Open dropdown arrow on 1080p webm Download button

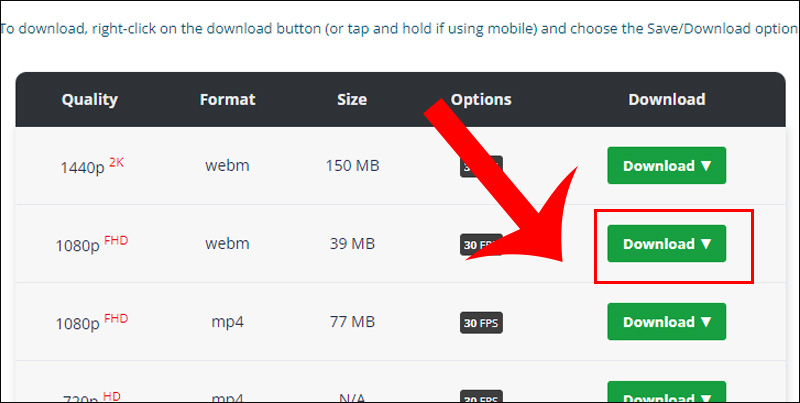(x=706, y=244)
